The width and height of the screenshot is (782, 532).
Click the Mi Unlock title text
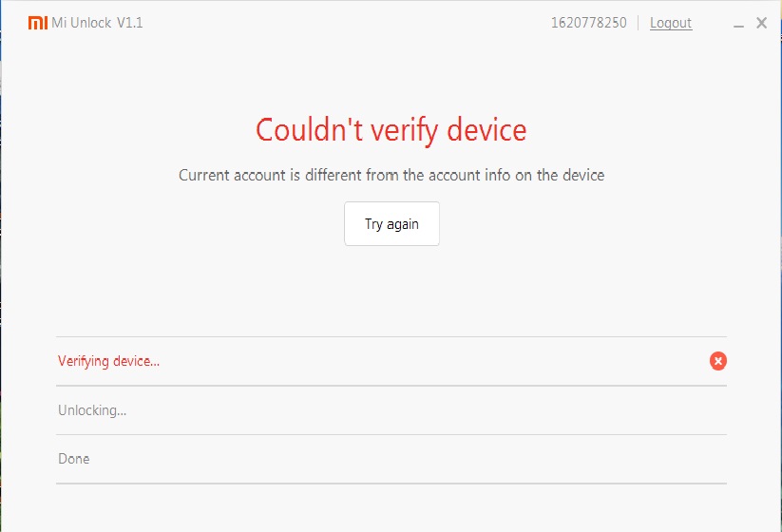pos(82,23)
